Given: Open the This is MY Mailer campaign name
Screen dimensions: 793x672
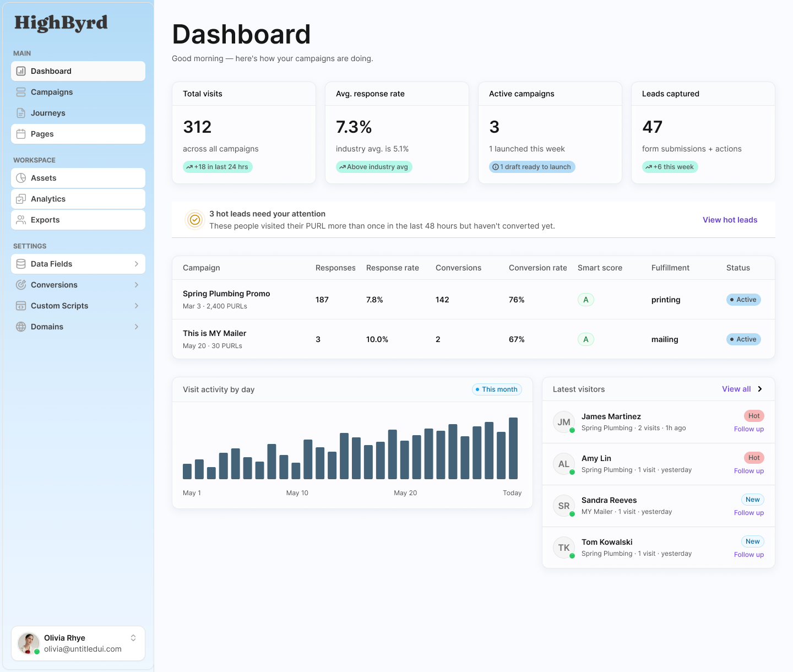Looking at the screenshot, I should pyautogui.click(x=214, y=333).
